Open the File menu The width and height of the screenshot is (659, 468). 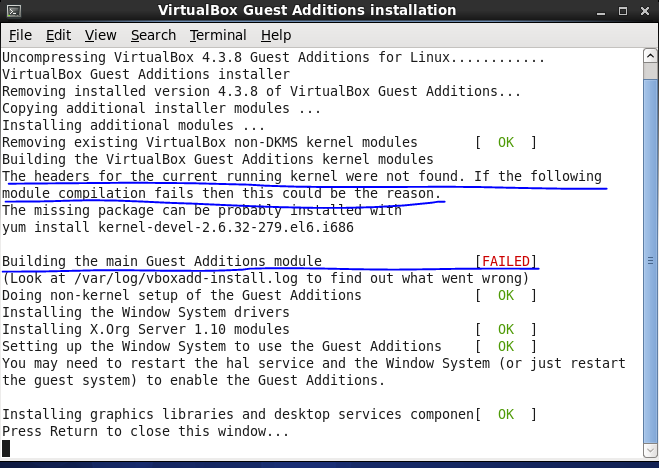[20, 35]
